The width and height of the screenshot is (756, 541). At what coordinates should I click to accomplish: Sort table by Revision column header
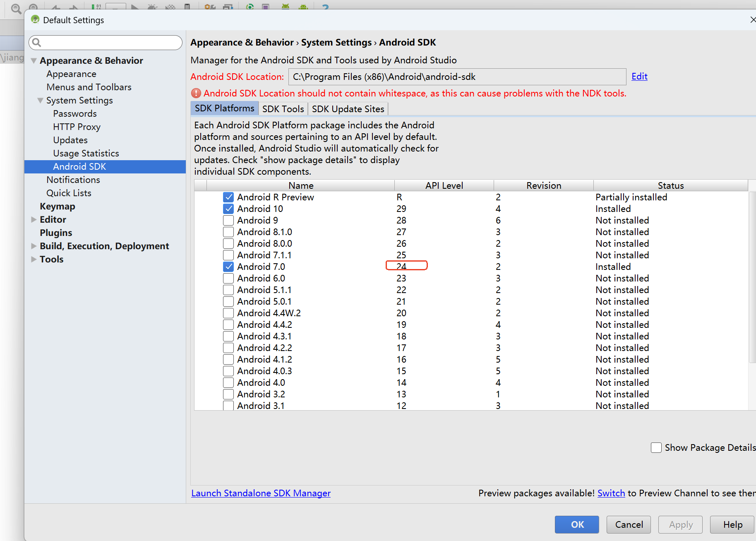(544, 185)
